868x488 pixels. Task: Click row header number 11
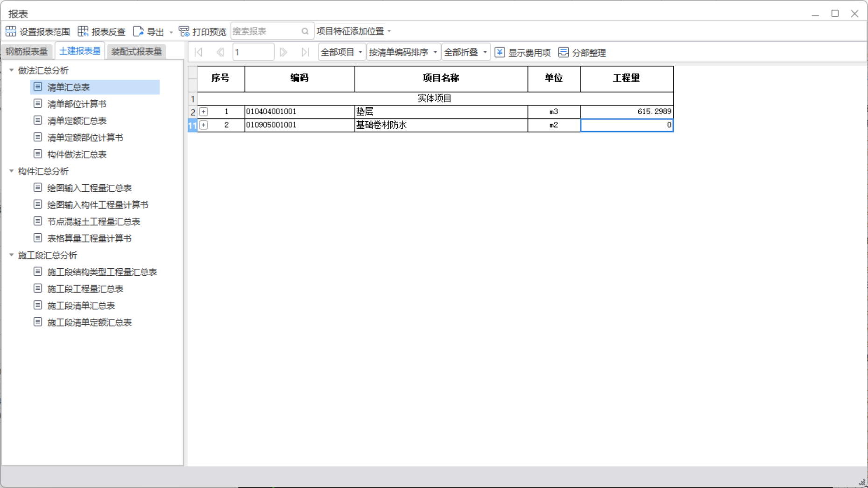pos(192,125)
